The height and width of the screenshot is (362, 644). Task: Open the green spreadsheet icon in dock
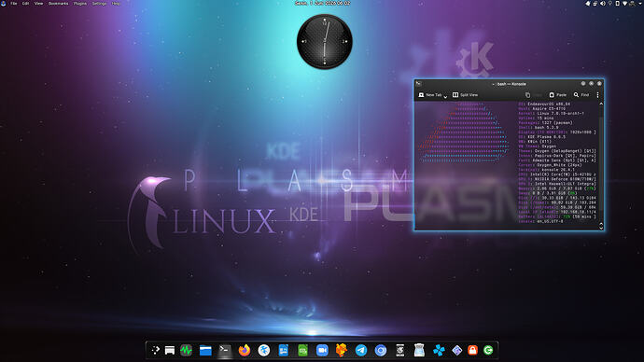[x=302, y=350]
